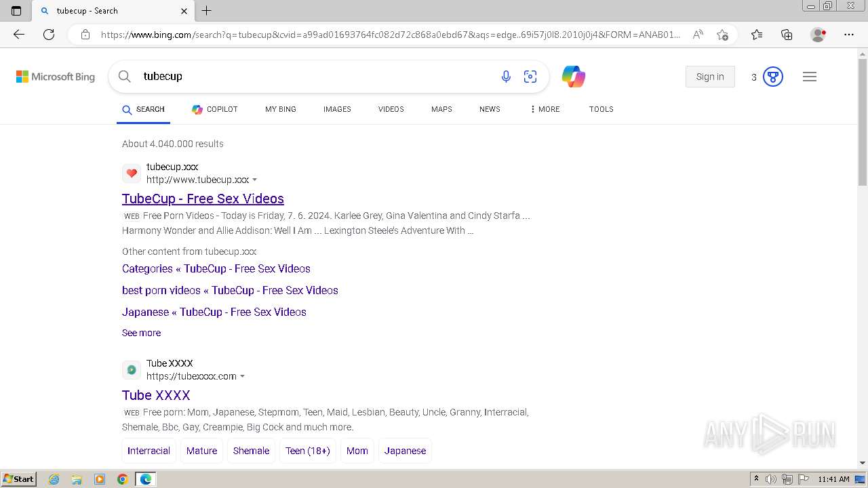Click the Mature chip
This screenshot has width=868, height=488.
202,451
